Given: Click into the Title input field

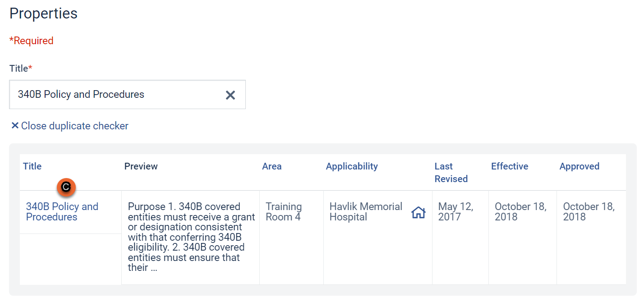Looking at the screenshot, I should [127, 95].
